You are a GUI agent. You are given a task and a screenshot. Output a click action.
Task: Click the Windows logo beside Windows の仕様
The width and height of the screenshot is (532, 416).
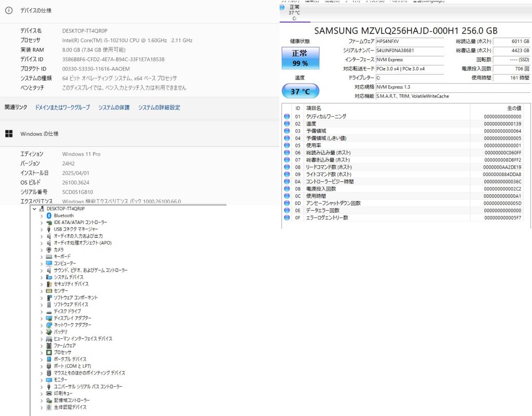pos(8,133)
